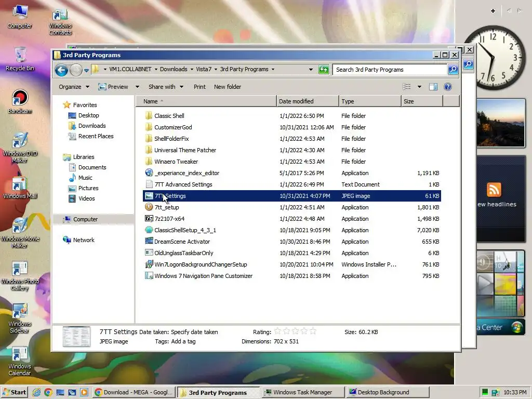
Task: Click the Preview button
Action: (x=113, y=87)
